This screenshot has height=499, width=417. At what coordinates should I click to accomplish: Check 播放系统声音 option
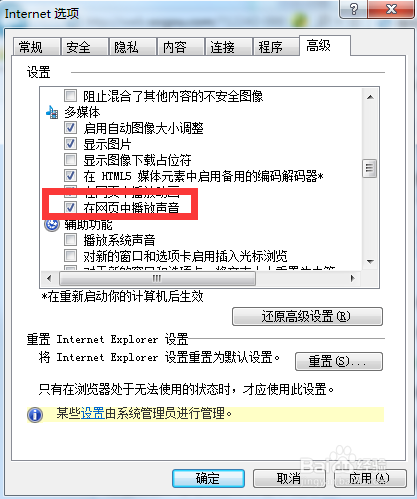70,239
